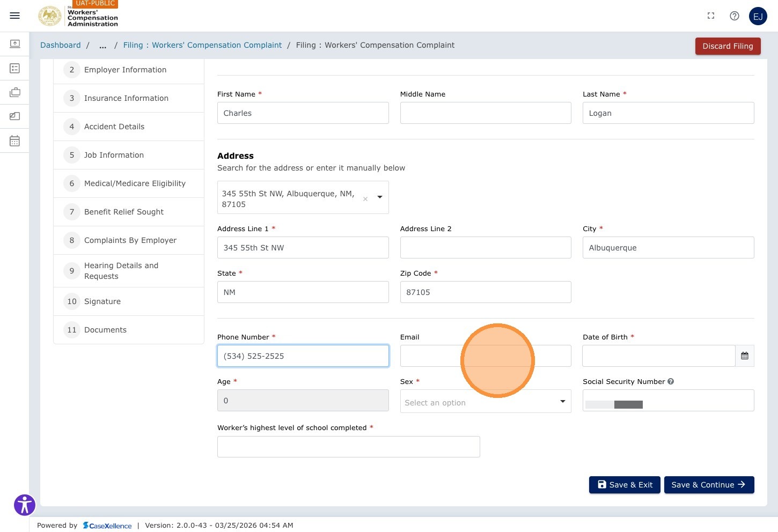Screen dimensions: 778x532
Task: Focus the empty Middle Name field
Action: (486, 113)
